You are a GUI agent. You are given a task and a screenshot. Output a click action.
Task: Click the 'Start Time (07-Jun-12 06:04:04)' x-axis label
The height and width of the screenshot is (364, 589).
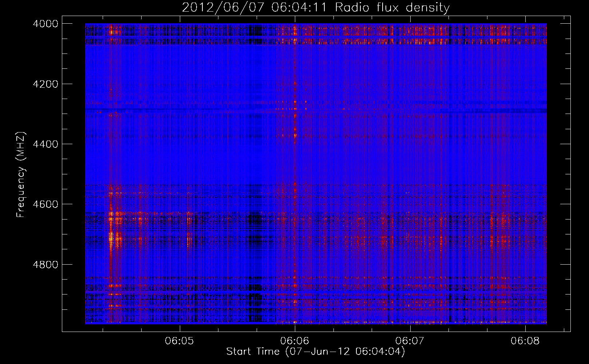pyautogui.click(x=316, y=352)
